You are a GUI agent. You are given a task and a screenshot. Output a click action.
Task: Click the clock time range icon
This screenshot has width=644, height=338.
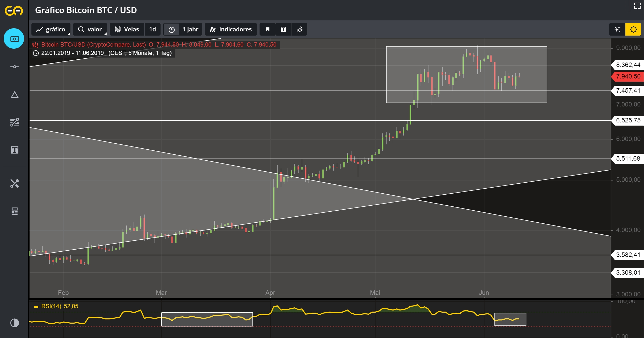click(171, 30)
